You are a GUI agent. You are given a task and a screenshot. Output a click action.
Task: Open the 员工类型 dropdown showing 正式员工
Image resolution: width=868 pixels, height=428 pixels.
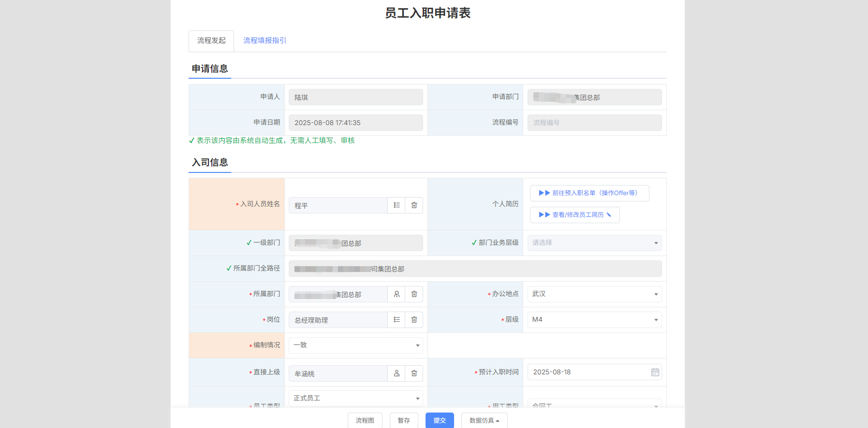[356, 399]
